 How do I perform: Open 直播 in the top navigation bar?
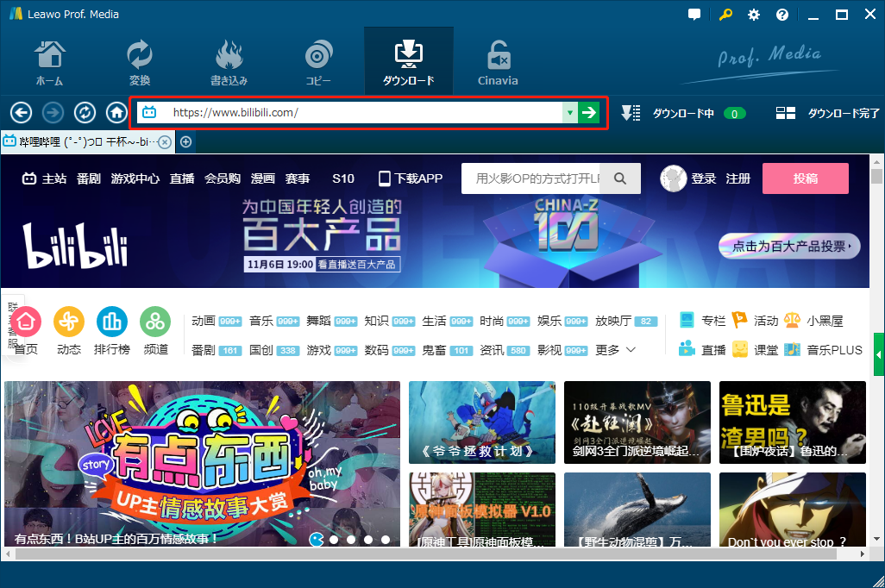(x=182, y=178)
